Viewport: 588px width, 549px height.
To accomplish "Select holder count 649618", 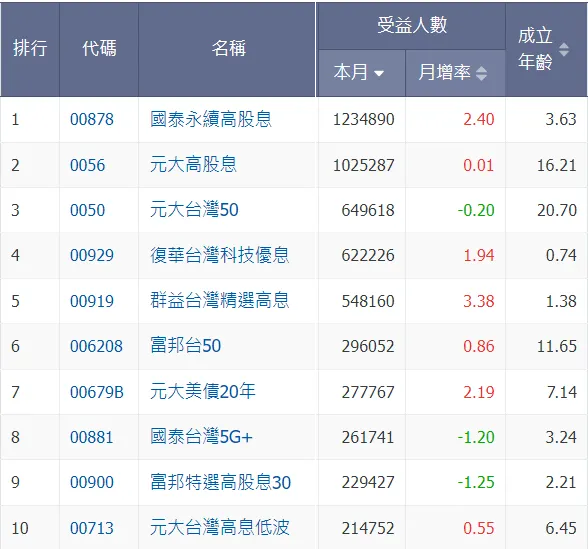I will 368,210.
